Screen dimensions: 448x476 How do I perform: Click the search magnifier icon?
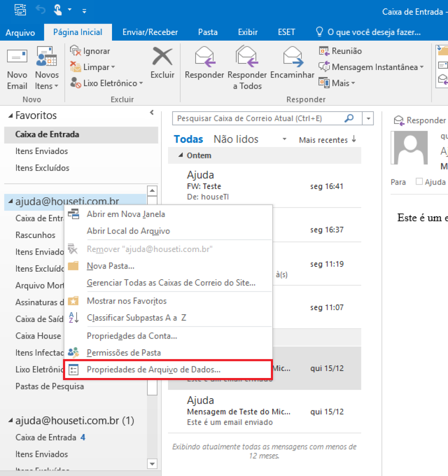click(350, 118)
